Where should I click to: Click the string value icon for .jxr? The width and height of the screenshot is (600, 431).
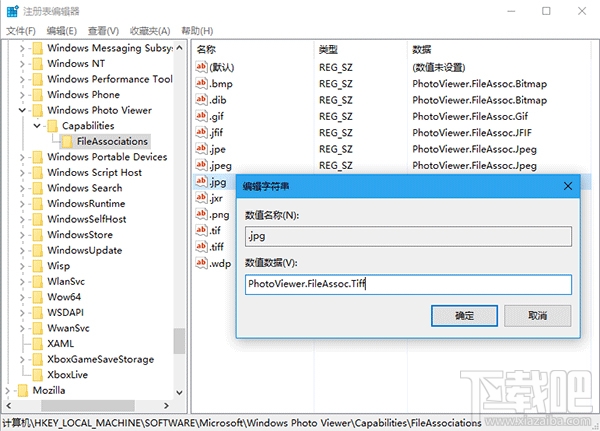pos(201,198)
